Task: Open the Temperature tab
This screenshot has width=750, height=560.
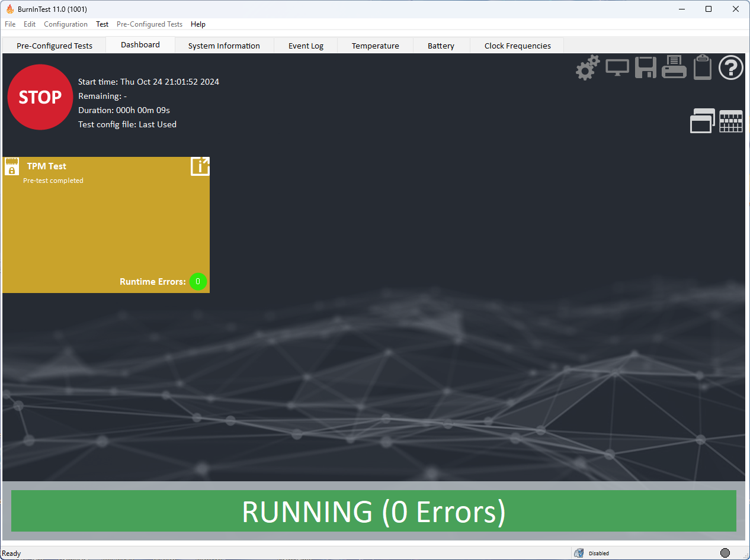Action: click(375, 46)
